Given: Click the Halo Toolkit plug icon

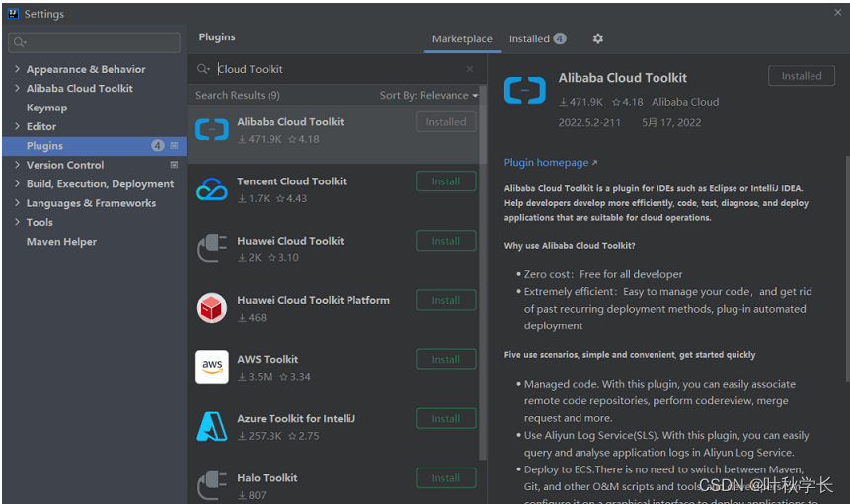Looking at the screenshot, I should [x=212, y=485].
